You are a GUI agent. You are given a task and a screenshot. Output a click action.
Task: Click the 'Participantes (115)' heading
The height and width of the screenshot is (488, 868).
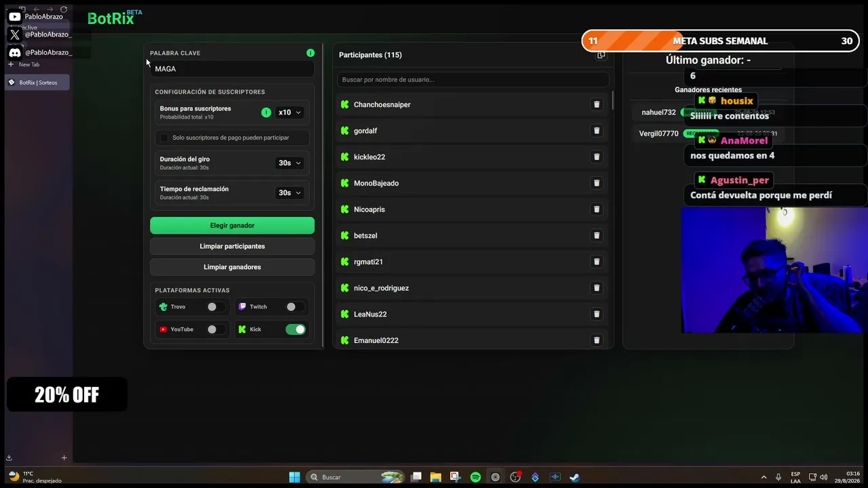pyautogui.click(x=370, y=55)
